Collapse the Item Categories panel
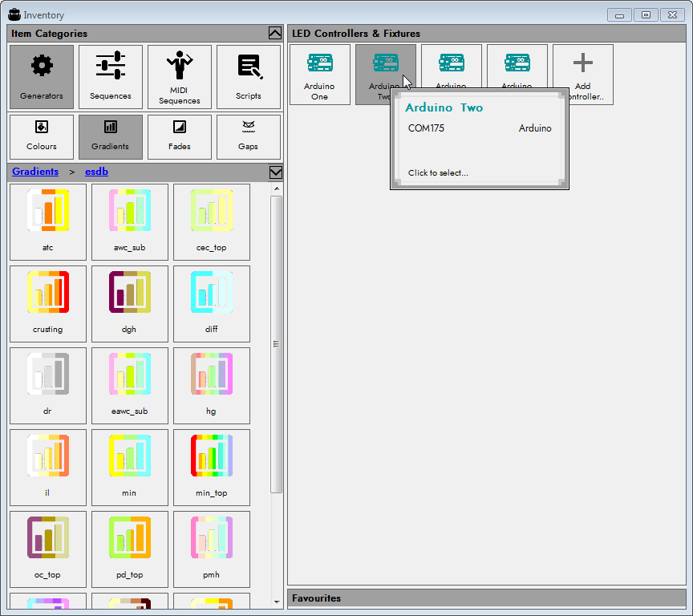This screenshot has width=693, height=616. click(275, 33)
